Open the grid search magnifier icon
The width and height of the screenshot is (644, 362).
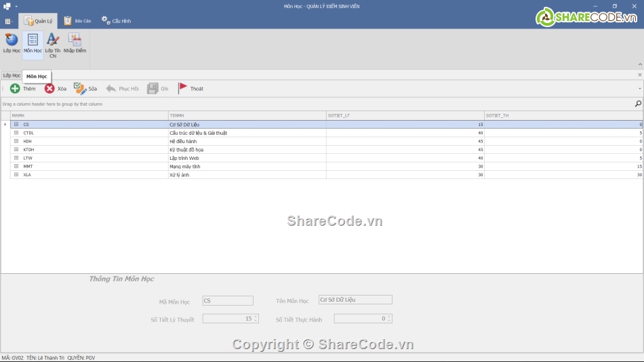[638, 104]
